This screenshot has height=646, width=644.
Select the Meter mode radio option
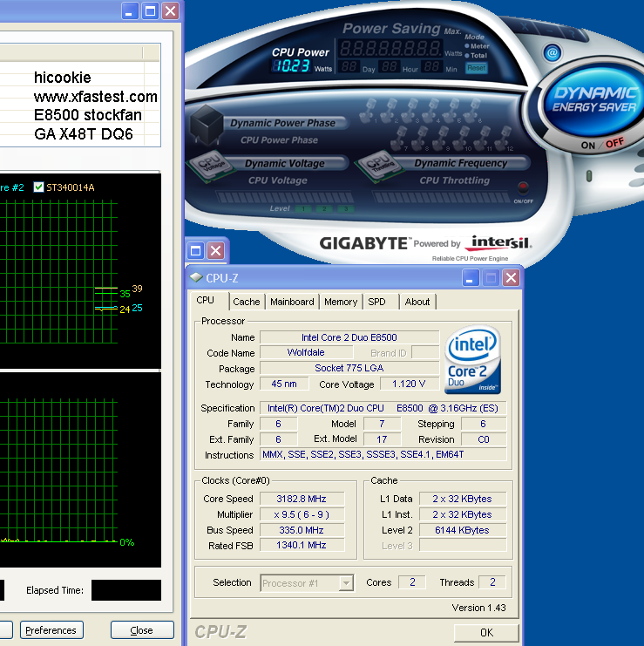(x=467, y=46)
